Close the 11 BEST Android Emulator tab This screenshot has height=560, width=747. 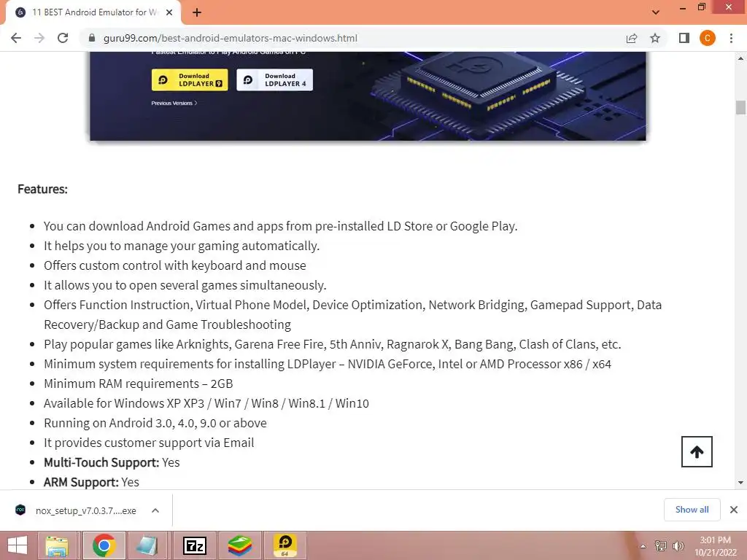(x=169, y=12)
